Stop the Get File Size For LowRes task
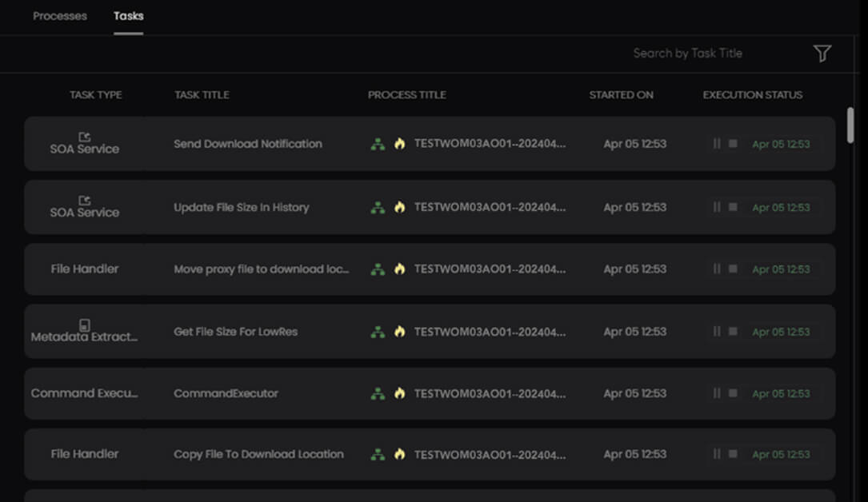The height and width of the screenshot is (502, 868). point(733,332)
